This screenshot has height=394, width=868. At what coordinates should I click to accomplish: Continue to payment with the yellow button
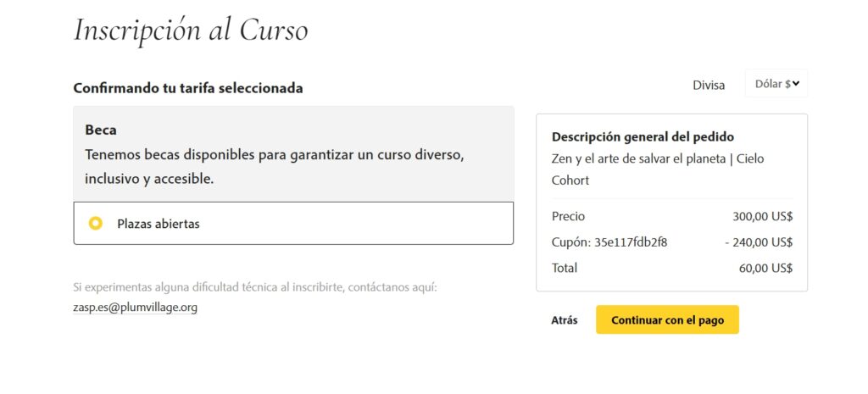pos(667,319)
